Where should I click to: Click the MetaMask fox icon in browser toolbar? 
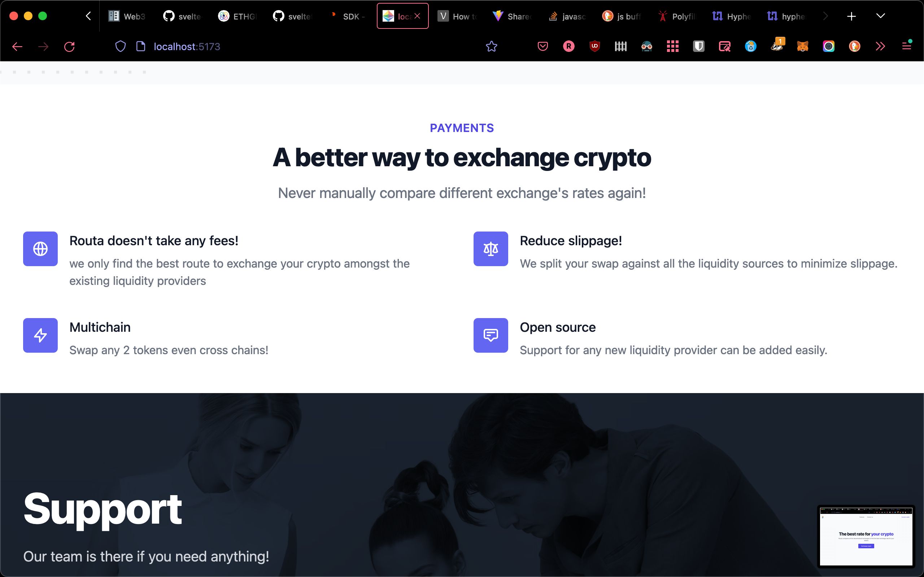pos(802,47)
